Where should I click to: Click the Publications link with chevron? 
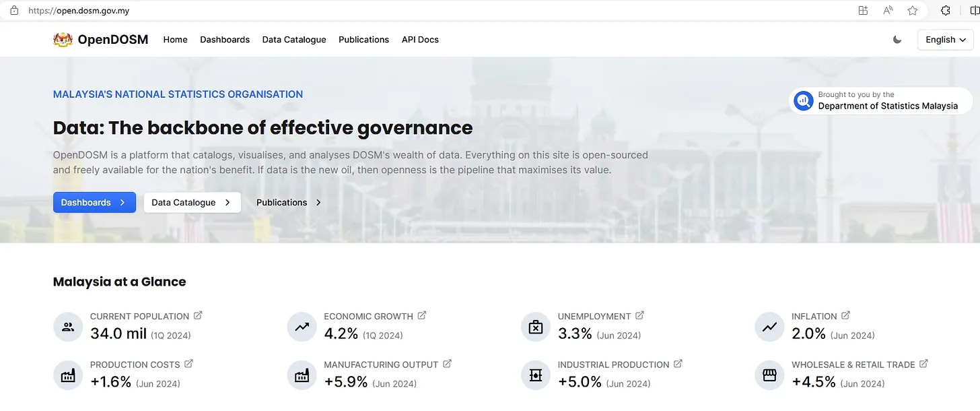click(x=289, y=202)
